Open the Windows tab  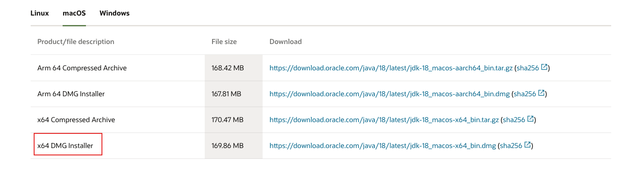tap(114, 13)
